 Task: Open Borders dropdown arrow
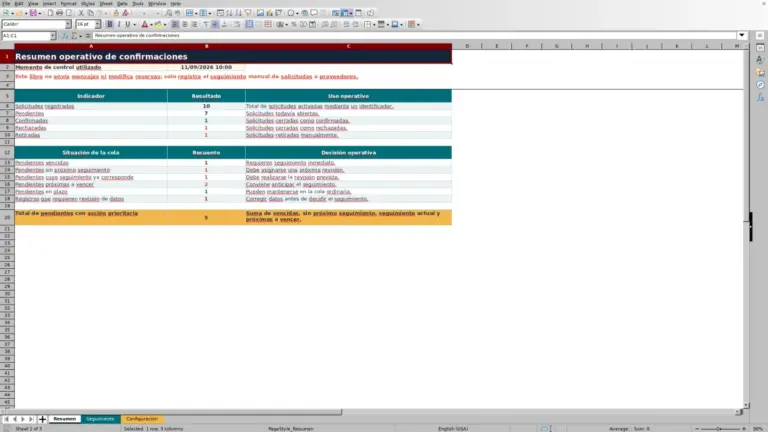coord(374,24)
